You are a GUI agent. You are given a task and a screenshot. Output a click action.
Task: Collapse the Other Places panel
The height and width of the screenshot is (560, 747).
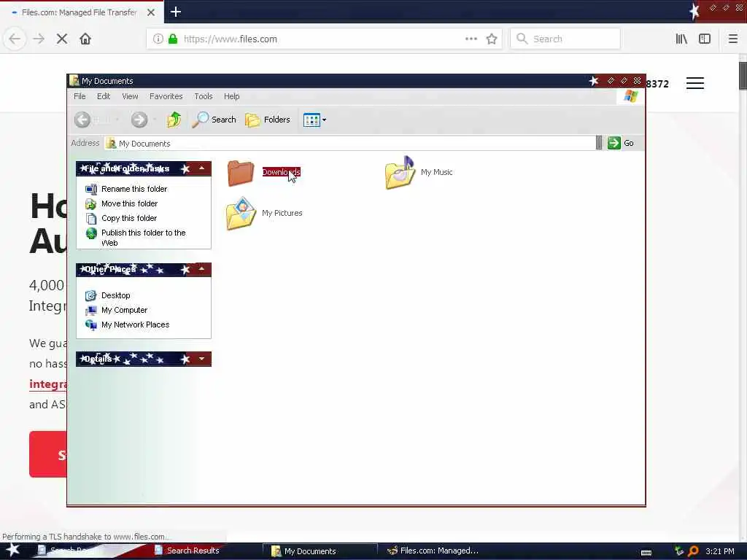(201, 270)
